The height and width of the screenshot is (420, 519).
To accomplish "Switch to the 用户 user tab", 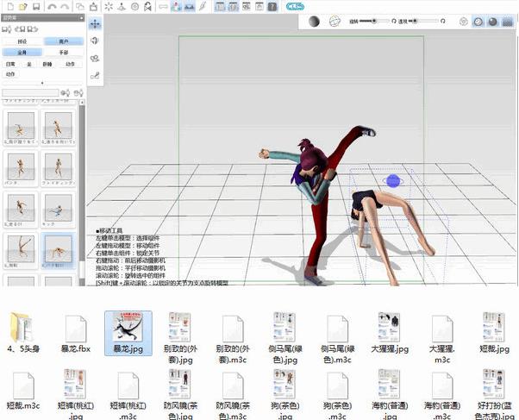I will (x=64, y=41).
